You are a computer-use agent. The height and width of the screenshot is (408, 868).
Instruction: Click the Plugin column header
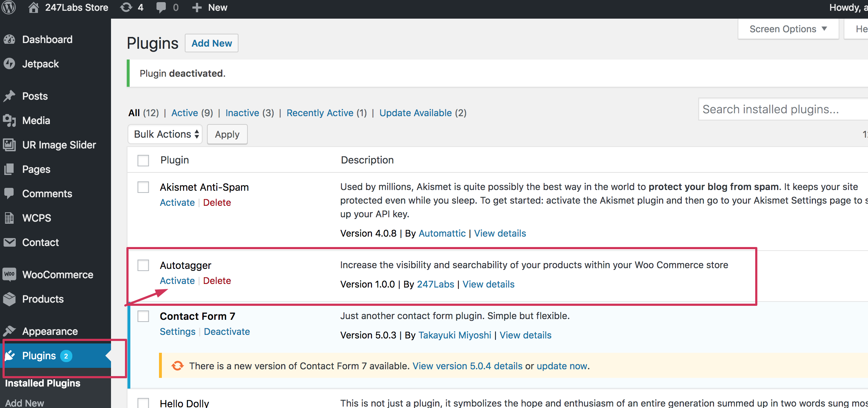[174, 160]
